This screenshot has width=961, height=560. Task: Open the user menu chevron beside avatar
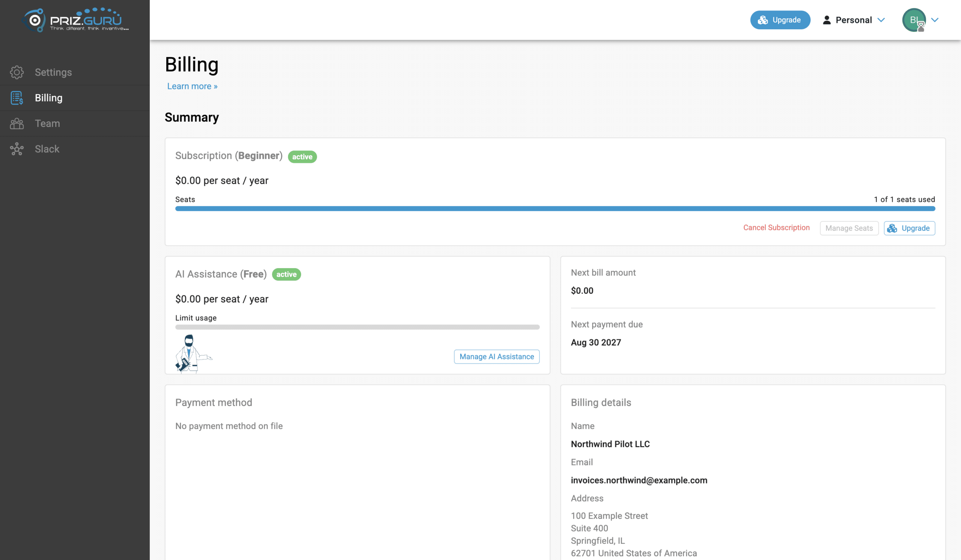pyautogui.click(x=935, y=20)
